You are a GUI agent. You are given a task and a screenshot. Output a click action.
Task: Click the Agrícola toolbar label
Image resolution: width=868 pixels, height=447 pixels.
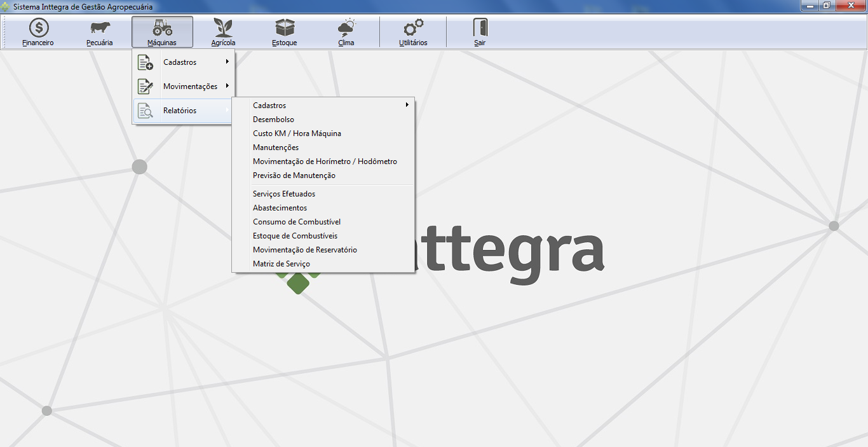[223, 43]
